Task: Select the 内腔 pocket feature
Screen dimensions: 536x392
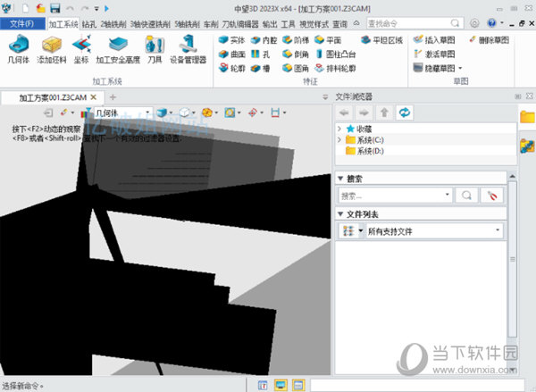Action: point(264,40)
